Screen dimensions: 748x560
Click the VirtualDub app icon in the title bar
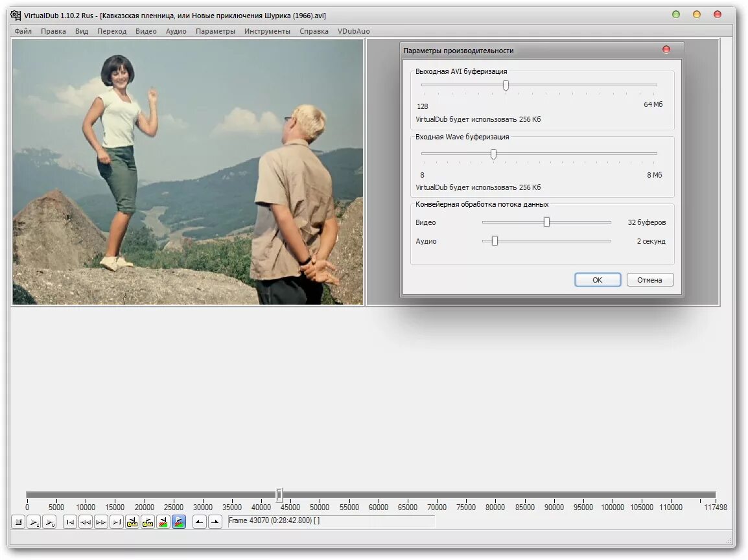coord(16,16)
